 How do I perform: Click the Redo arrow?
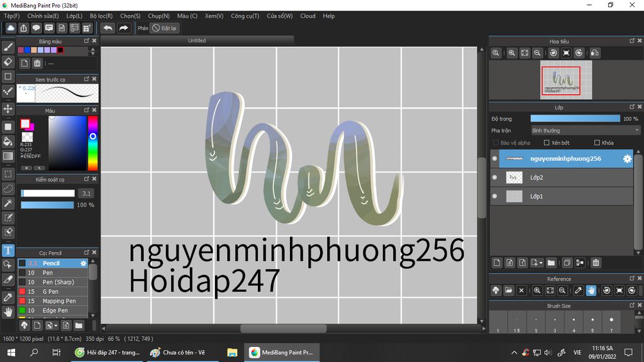tap(123, 28)
